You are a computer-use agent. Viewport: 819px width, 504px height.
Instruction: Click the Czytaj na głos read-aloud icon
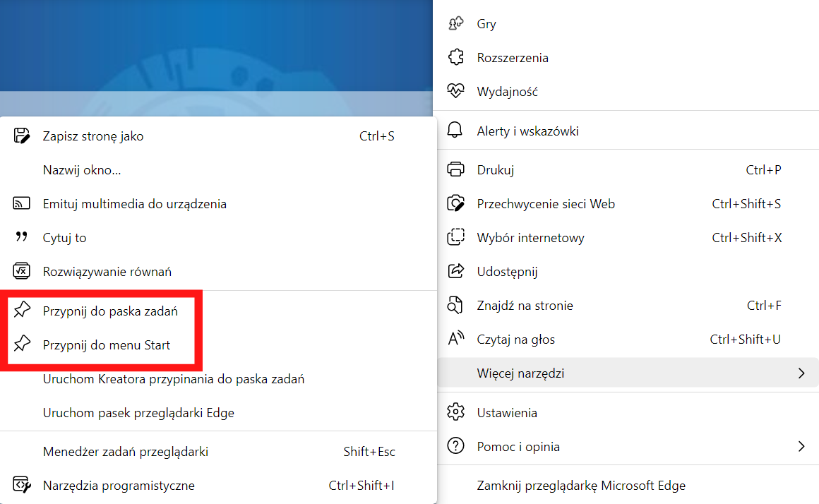455,340
